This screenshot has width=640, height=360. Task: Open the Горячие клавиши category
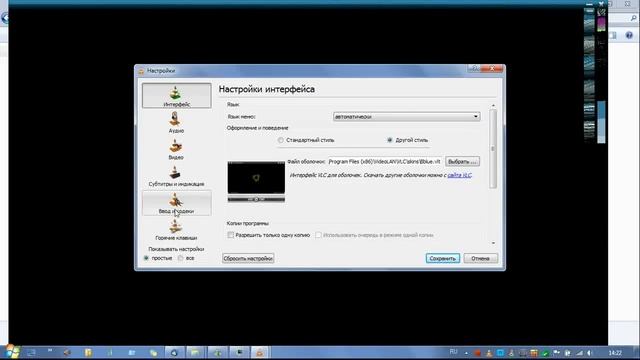[176, 230]
